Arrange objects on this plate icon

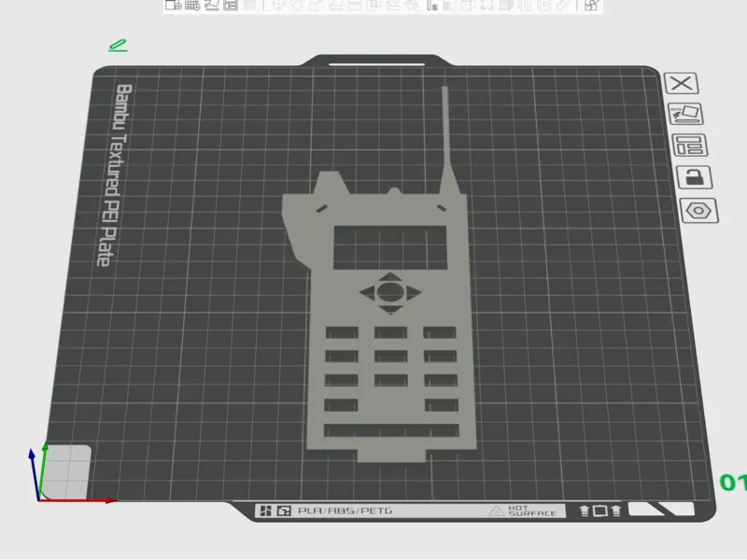pos(689,146)
